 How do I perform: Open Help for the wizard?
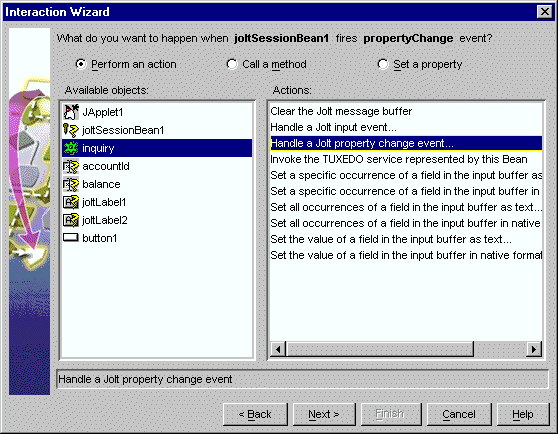523,414
